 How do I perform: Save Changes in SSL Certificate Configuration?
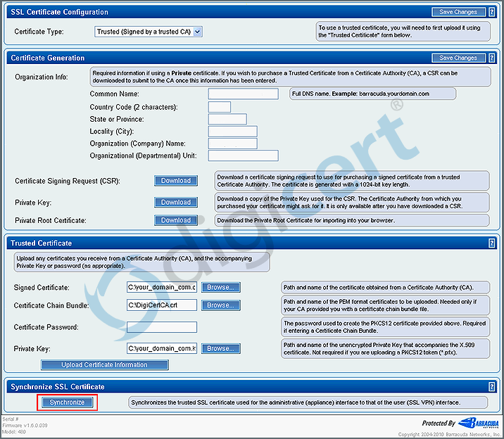coord(458,12)
